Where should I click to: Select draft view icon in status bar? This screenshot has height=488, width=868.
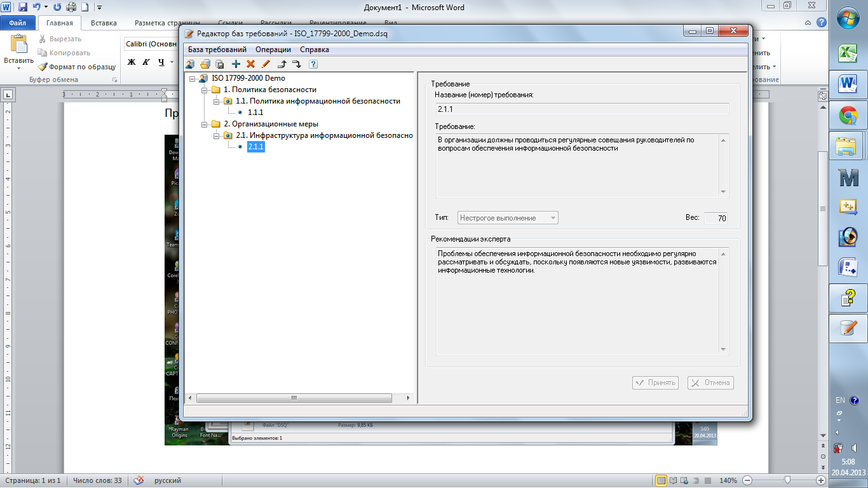coord(708,480)
